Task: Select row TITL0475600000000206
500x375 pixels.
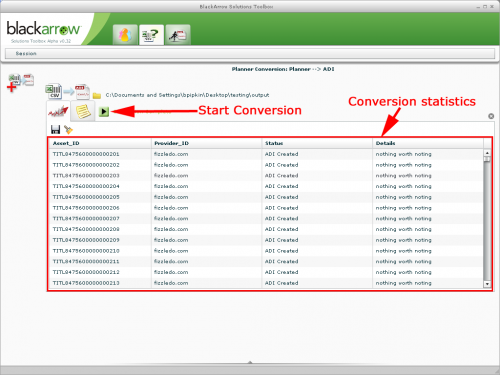Action: 266,208
